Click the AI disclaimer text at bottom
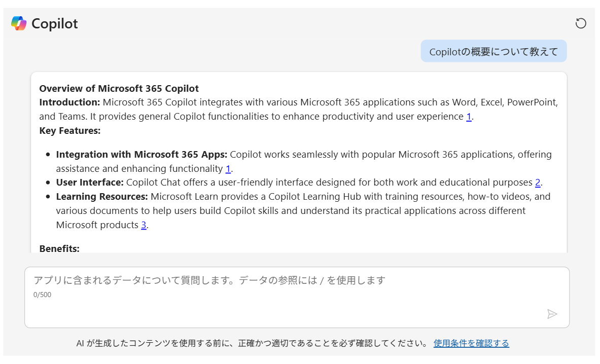600x364 pixels. pyautogui.click(x=252, y=343)
